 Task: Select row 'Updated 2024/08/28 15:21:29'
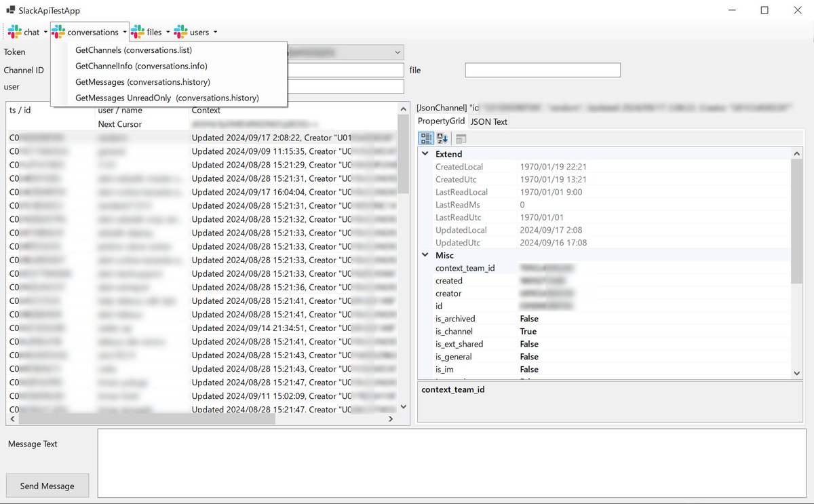(202, 165)
